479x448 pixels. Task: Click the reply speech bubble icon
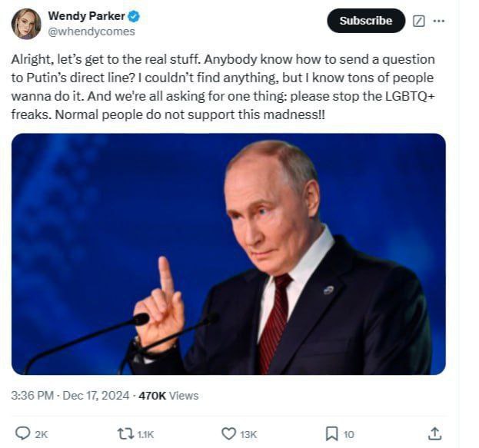point(23,433)
